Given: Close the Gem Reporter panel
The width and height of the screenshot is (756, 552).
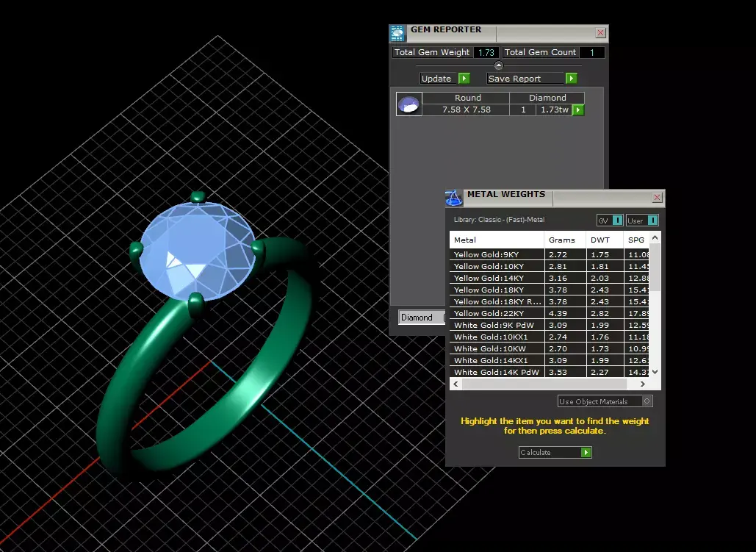Looking at the screenshot, I should [x=600, y=33].
